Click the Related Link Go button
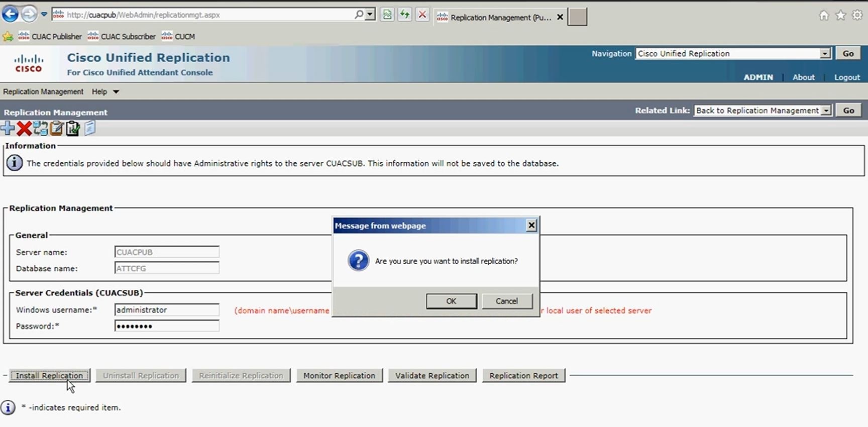The image size is (868, 427). pyautogui.click(x=848, y=111)
